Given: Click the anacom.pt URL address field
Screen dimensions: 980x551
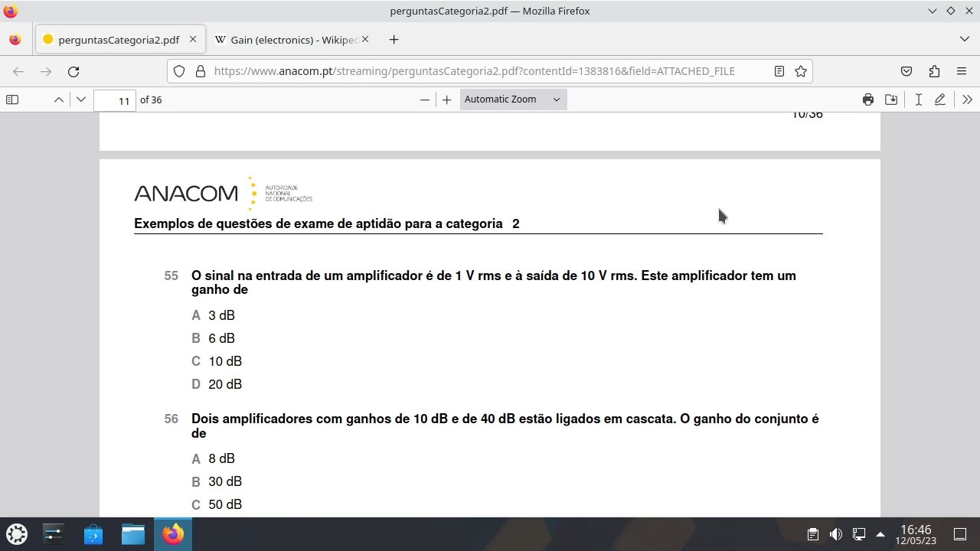Looking at the screenshot, I should tap(475, 71).
